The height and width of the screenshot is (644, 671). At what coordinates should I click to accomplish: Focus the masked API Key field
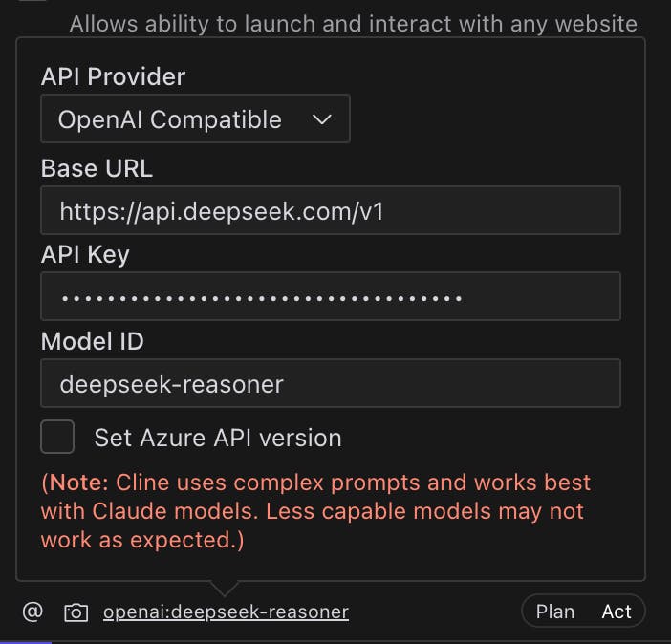click(331, 296)
